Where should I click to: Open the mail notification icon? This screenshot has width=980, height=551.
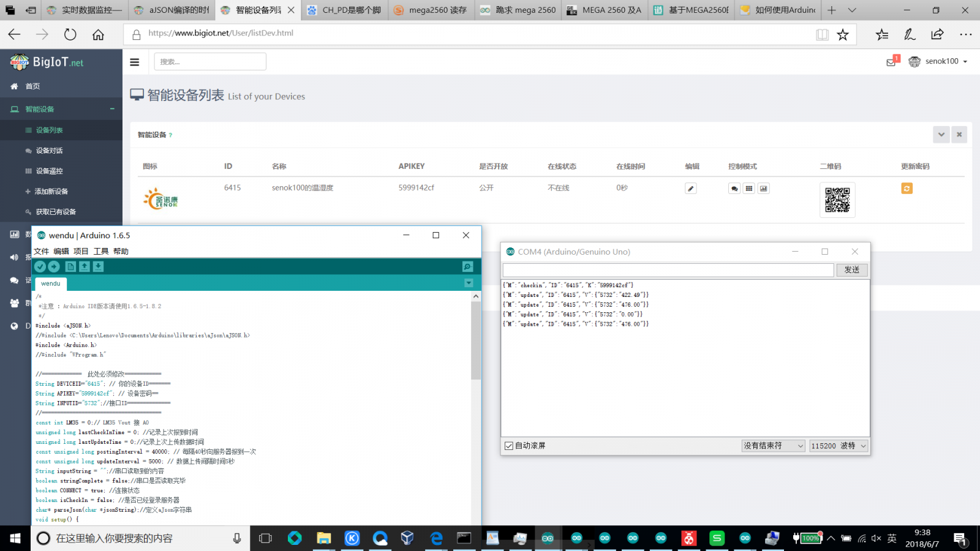coord(892,61)
